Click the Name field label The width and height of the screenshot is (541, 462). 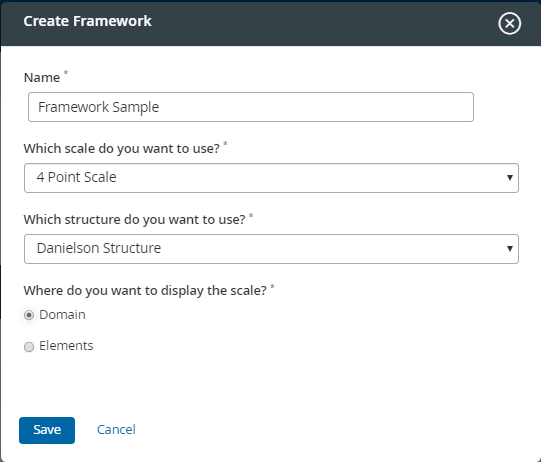click(x=42, y=78)
